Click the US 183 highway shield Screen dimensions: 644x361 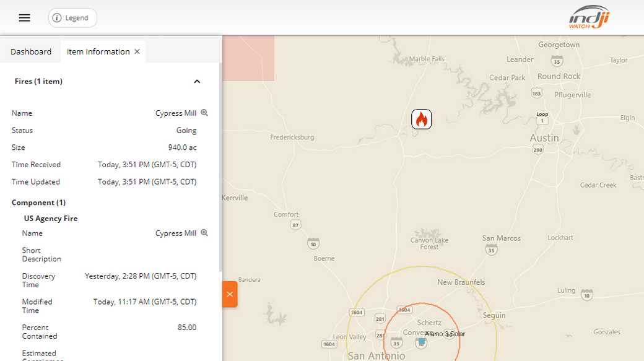(x=536, y=94)
